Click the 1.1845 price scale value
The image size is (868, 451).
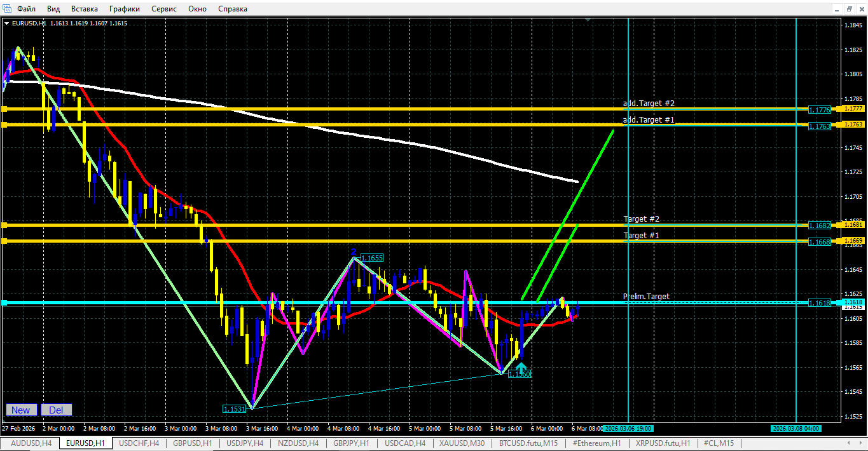(x=853, y=25)
